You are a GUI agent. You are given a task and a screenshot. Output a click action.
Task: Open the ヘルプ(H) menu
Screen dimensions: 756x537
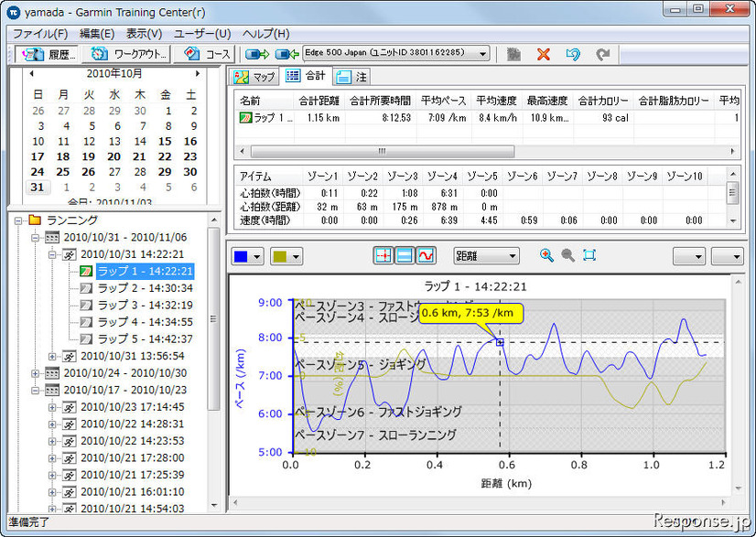(x=265, y=34)
